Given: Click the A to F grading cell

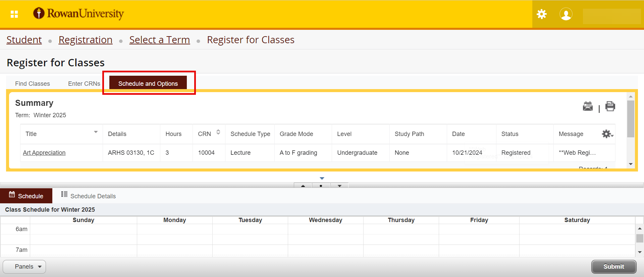Looking at the screenshot, I should [x=303, y=153].
